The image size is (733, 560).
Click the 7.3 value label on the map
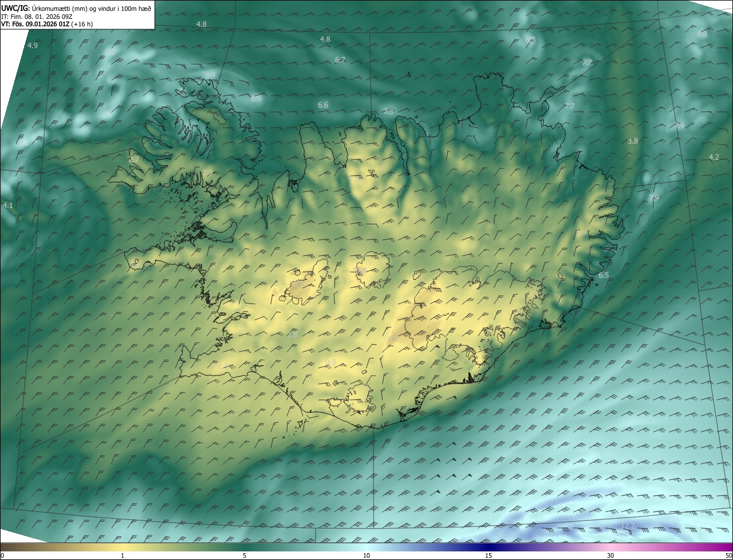[x=388, y=112]
